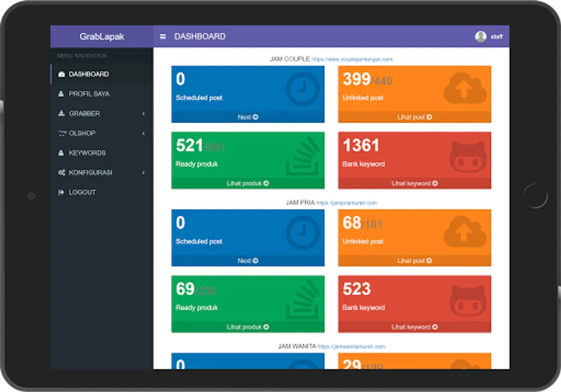Toggle the hamburger sidebar menu icon
The width and height of the screenshot is (561, 392).
pos(163,37)
